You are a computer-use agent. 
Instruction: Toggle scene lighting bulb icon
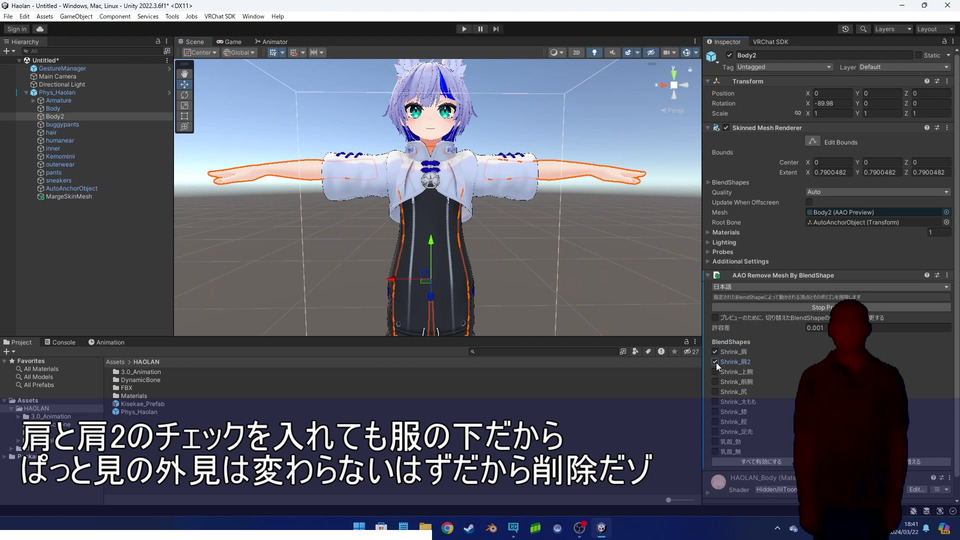pyautogui.click(x=594, y=53)
